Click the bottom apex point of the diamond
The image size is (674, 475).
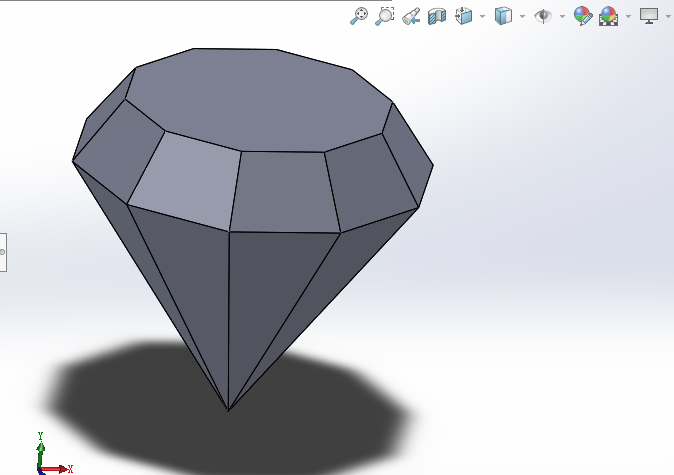point(228,411)
